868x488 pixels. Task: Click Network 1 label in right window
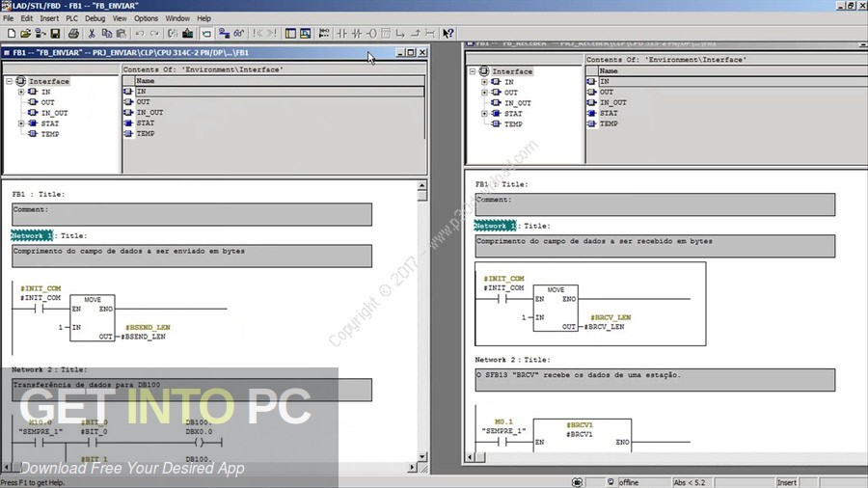[496, 226]
